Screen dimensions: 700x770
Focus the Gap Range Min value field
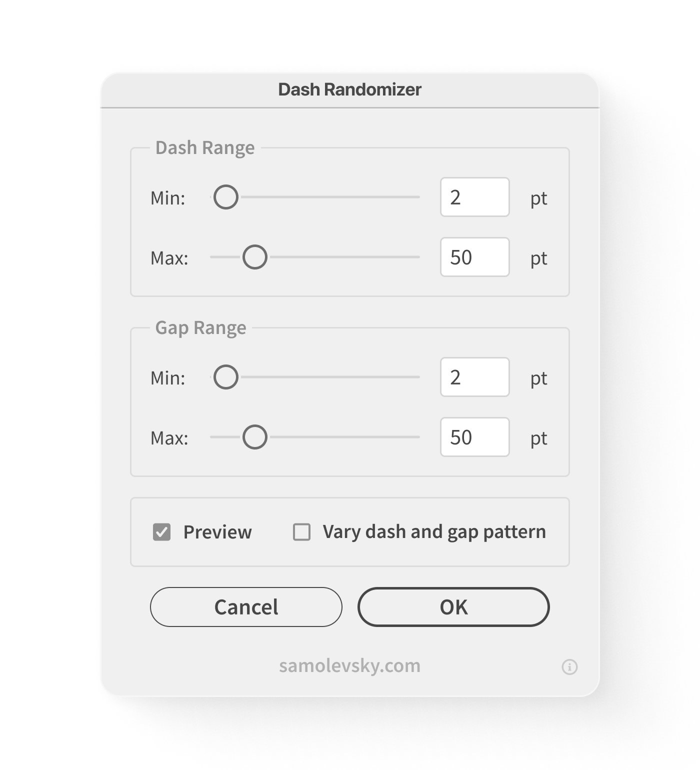[x=474, y=377]
